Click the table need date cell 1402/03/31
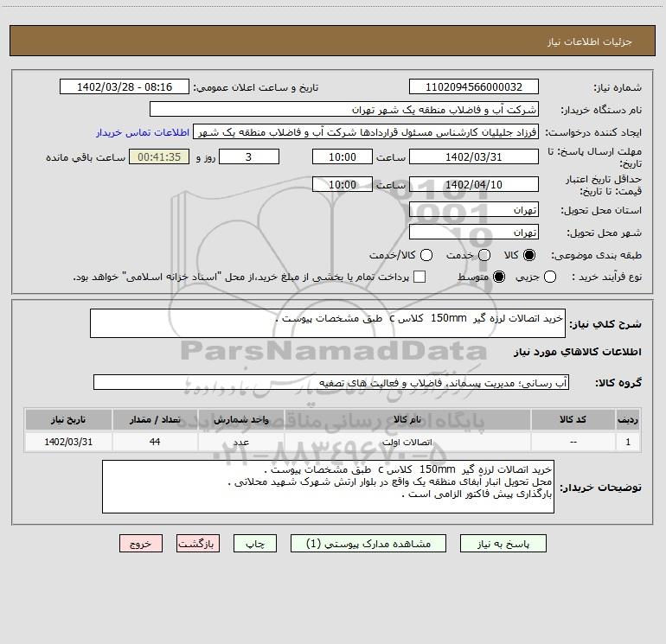This screenshot has height=644, width=666. point(68,442)
